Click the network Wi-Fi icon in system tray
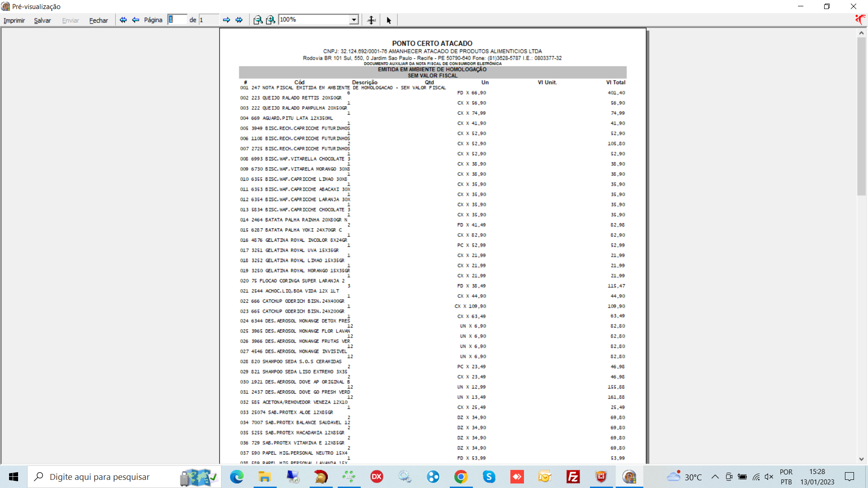 click(756, 477)
